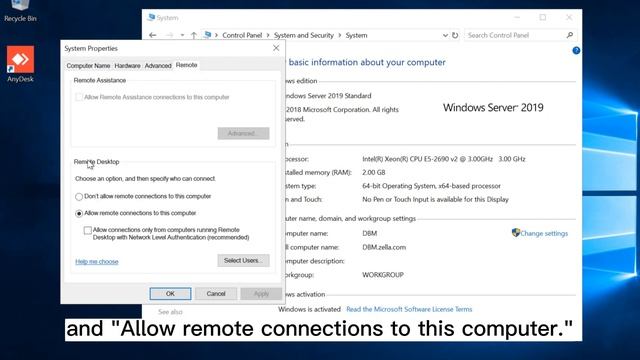Go up one level with up arrow
640x360 pixels.
pos(194,36)
